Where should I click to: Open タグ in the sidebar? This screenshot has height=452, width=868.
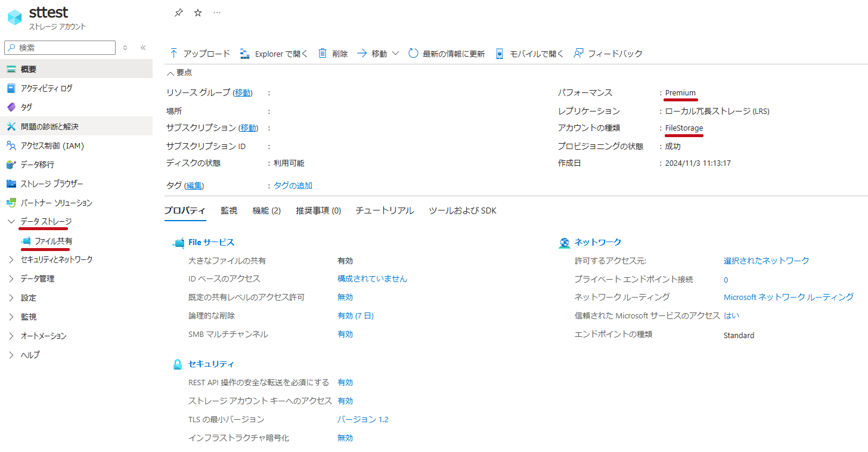click(76, 107)
